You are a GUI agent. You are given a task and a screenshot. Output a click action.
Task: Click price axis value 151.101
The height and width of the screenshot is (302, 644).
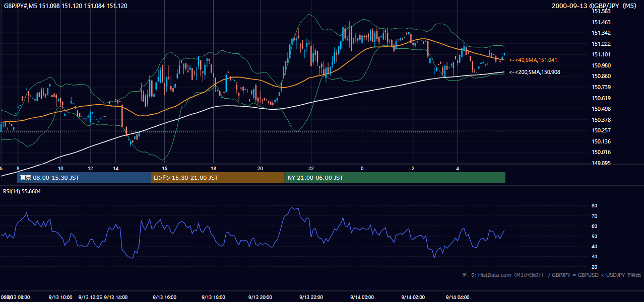(601, 54)
